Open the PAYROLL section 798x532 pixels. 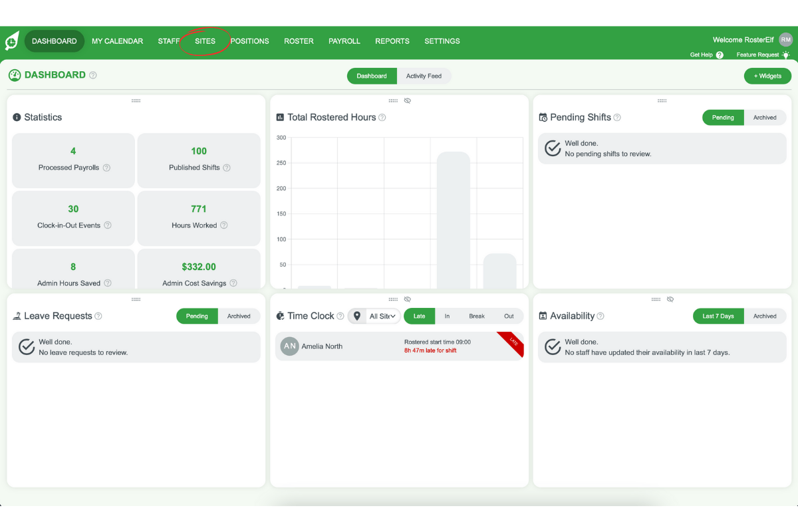click(x=344, y=41)
